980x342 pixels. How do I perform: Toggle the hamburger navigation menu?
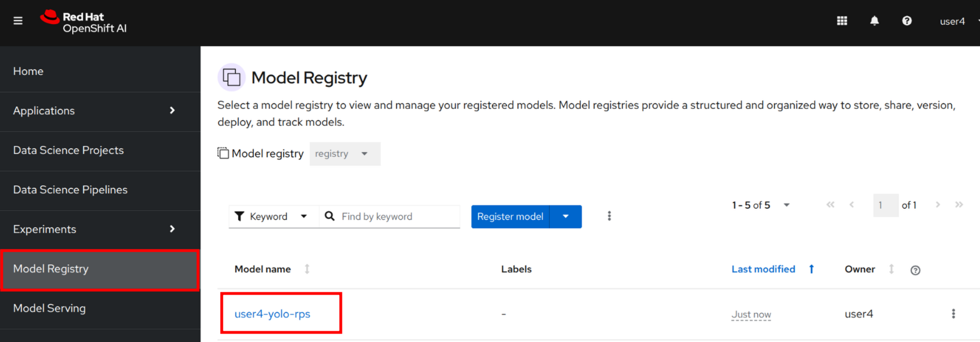(18, 21)
